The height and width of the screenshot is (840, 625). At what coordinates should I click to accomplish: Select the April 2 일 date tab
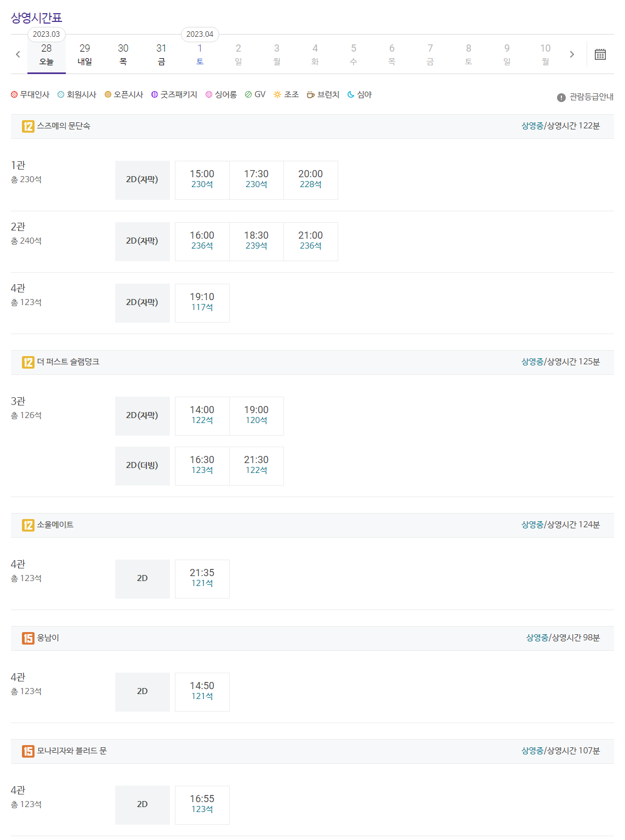[x=238, y=54]
